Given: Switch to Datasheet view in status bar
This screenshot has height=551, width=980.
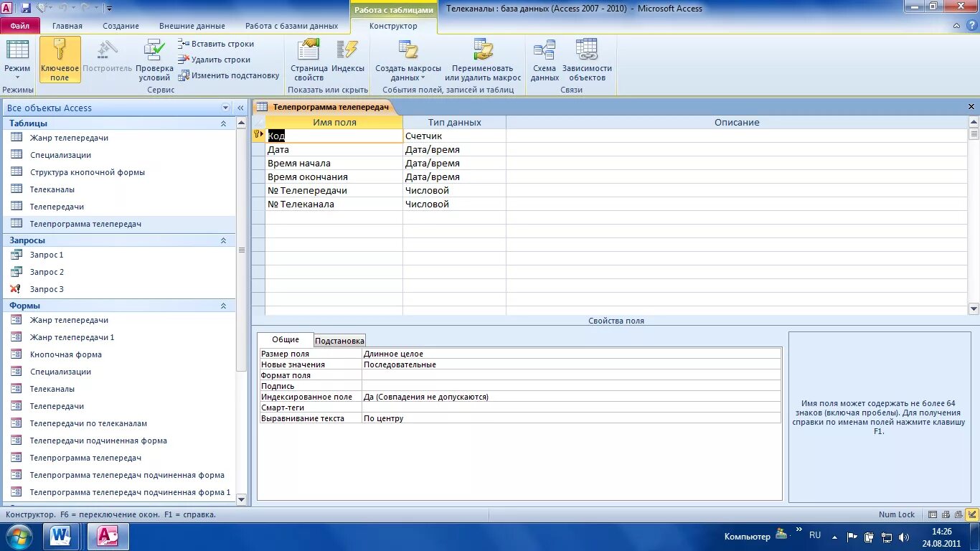Looking at the screenshot, I should 933,514.
